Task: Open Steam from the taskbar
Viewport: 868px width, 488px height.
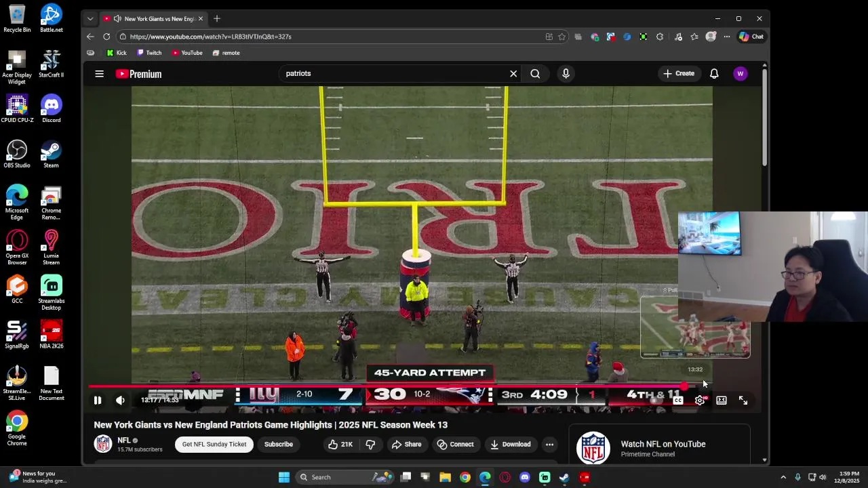Action: (x=564, y=477)
